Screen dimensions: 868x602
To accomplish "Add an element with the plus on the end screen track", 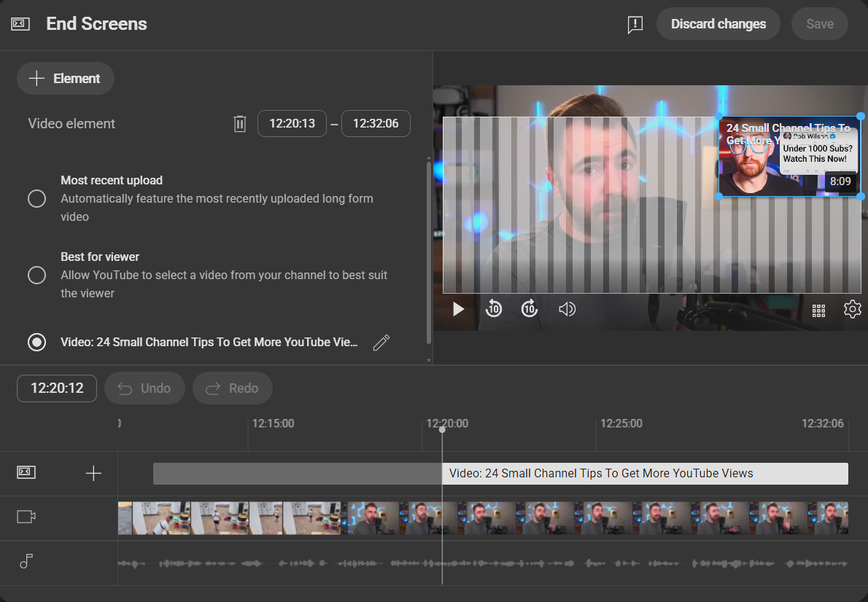I will coord(93,473).
